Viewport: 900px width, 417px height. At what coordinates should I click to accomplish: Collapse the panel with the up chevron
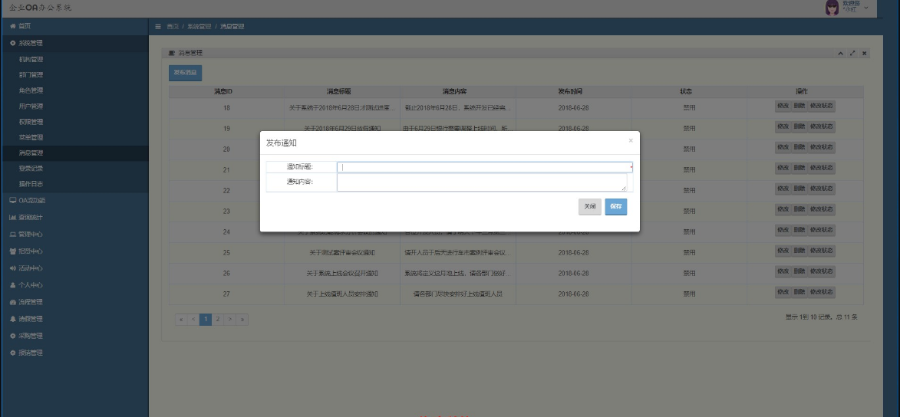pos(840,53)
